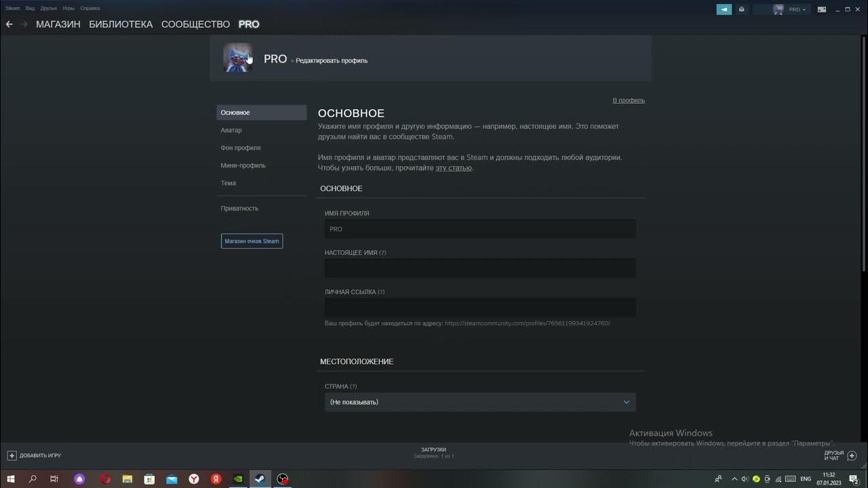Open File Explorer from the taskbar
Viewport: 868px width, 488px height.
(127, 479)
